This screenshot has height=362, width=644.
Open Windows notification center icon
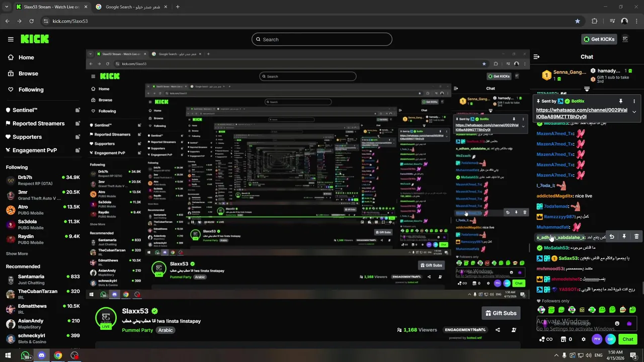[633, 355]
